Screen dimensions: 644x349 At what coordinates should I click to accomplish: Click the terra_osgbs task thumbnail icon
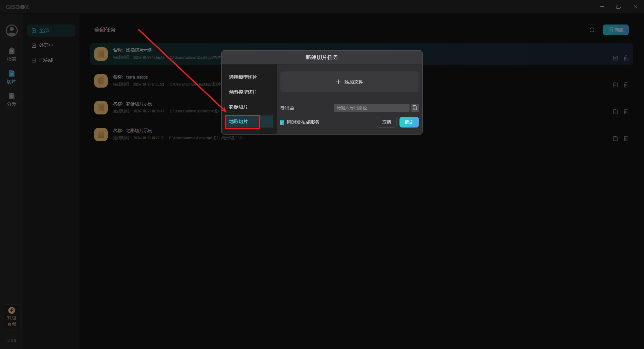tap(101, 81)
